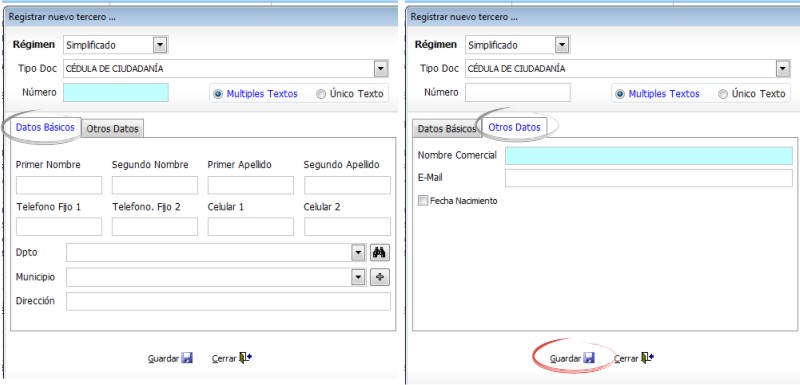Viewport: 800px width, 385px height.
Task: Click the binoculars search icon next to Dpto
Action: 380,252
